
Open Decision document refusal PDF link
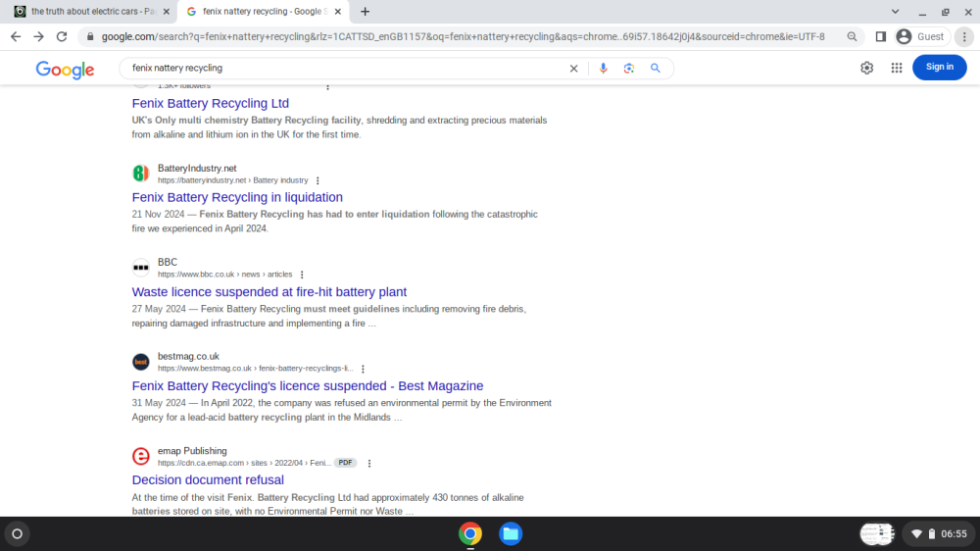coord(208,479)
